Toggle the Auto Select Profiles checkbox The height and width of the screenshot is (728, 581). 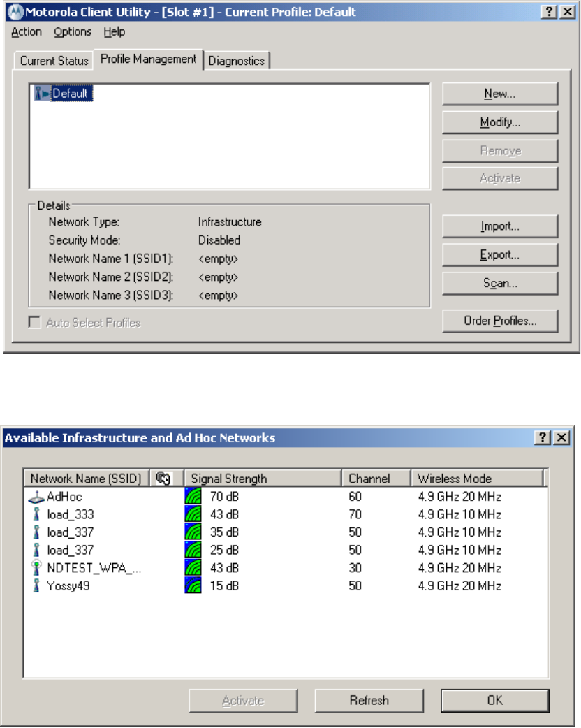point(35,322)
